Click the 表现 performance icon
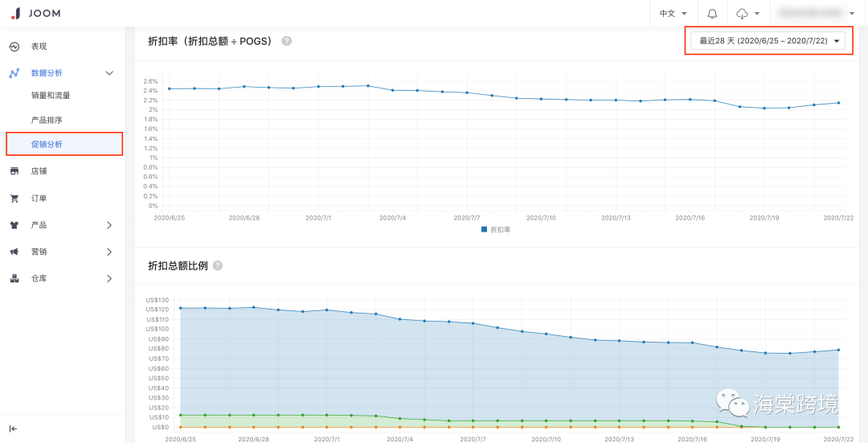Screen dimensions: 868x443 [15, 47]
